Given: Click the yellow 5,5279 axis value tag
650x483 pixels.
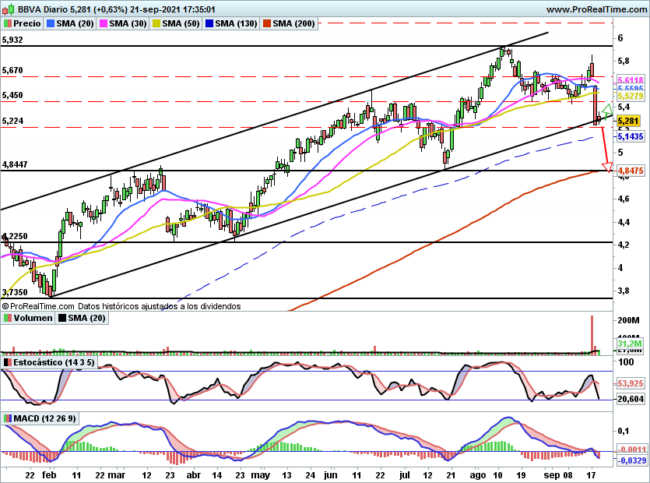Looking at the screenshot, I should click(x=631, y=96).
